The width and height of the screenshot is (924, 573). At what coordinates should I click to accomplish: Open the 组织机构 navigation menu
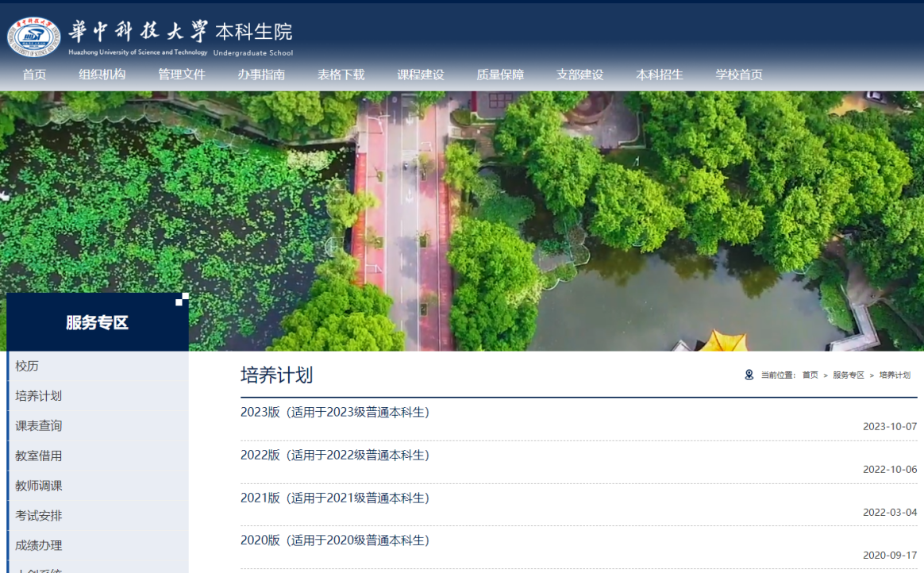(102, 75)
